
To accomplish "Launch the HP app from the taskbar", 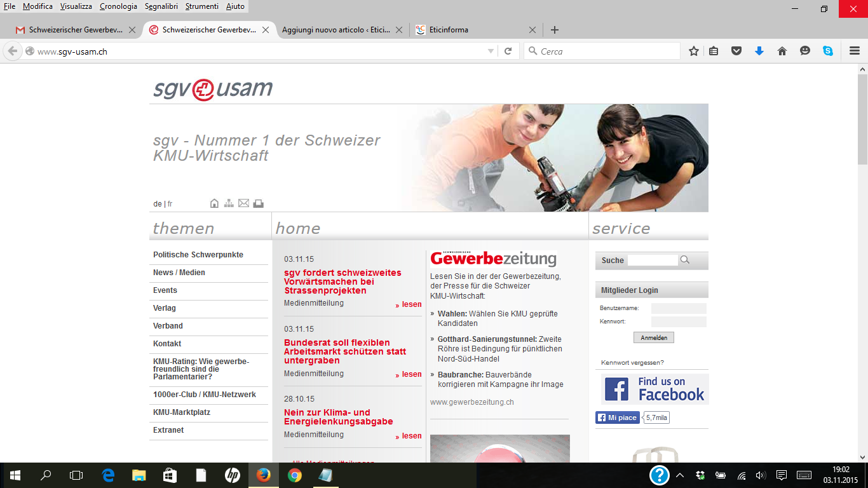I will pyautogui.click(x=232, y=475).
